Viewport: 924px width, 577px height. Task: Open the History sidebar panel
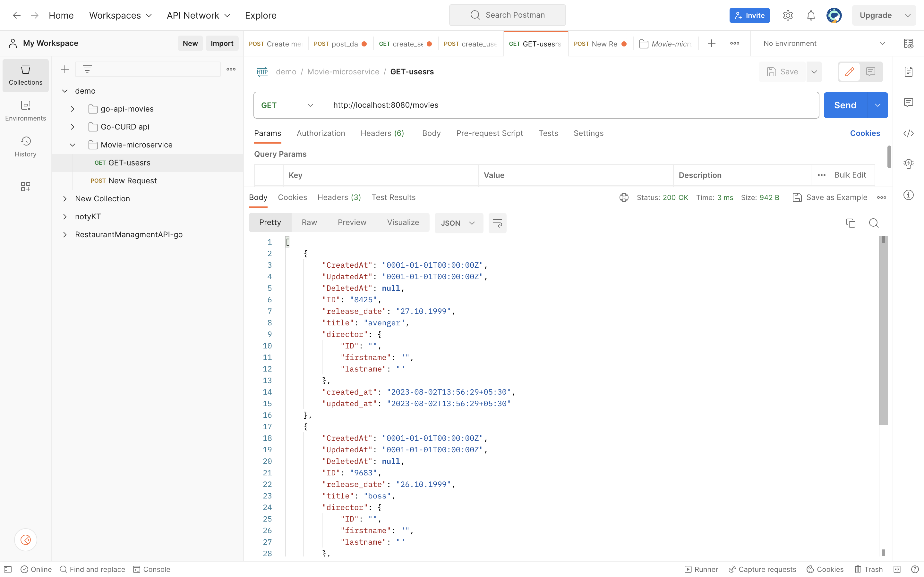pos(26,146)
